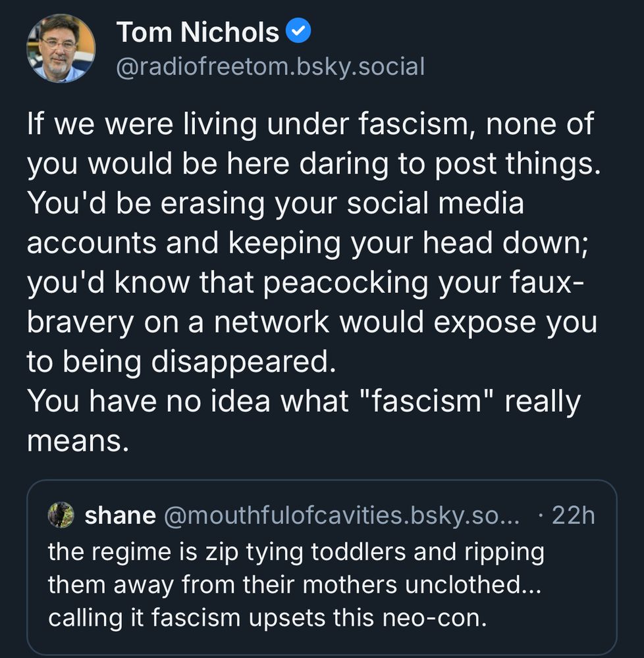Open the @mouthfulofcavities handle in quoted post
Image resolution: width=644 pixels, height=658 pixels.
coord(340,516)
